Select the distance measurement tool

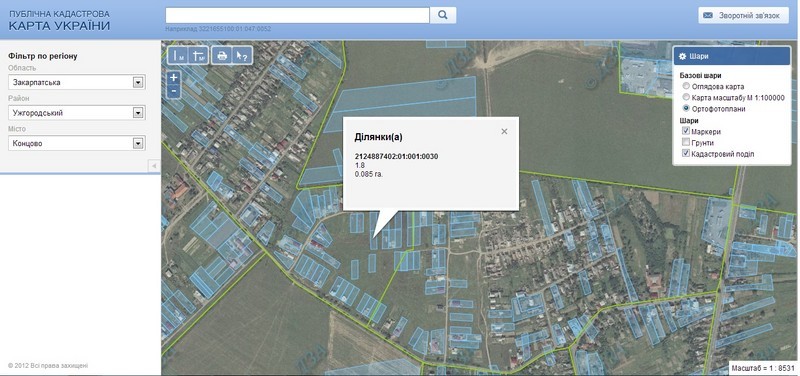click(178, 56)
